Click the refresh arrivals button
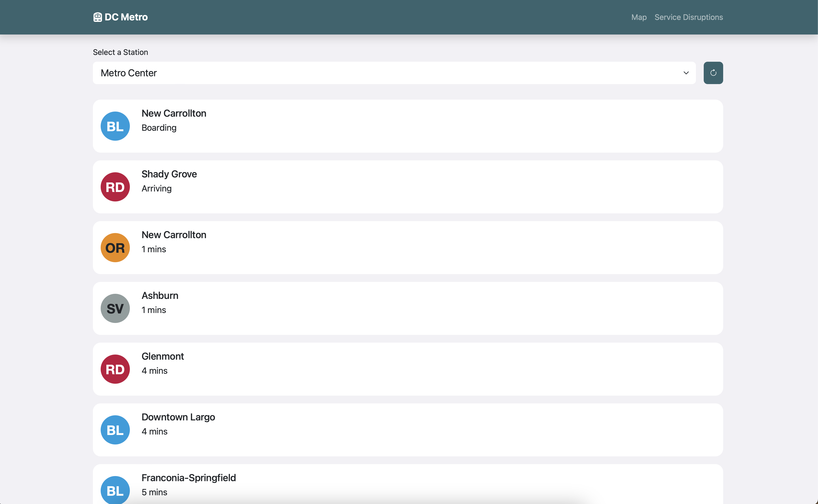 [x=713, y=73]
